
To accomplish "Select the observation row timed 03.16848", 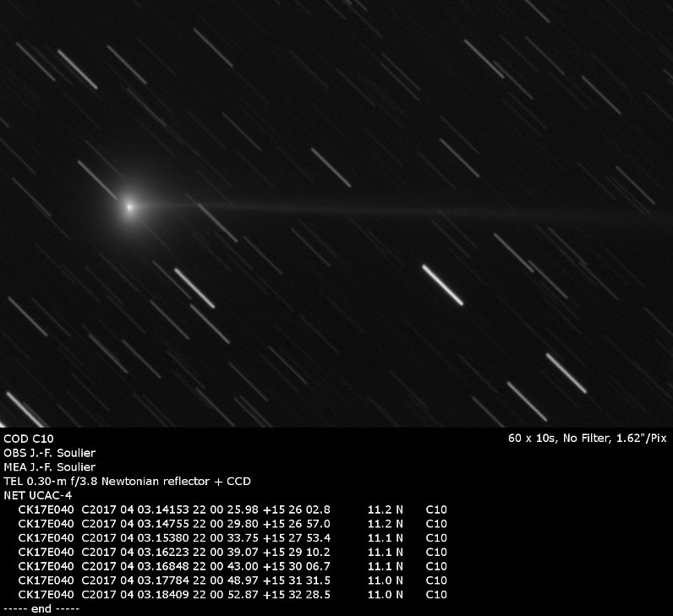I will [x=232, y=566].
